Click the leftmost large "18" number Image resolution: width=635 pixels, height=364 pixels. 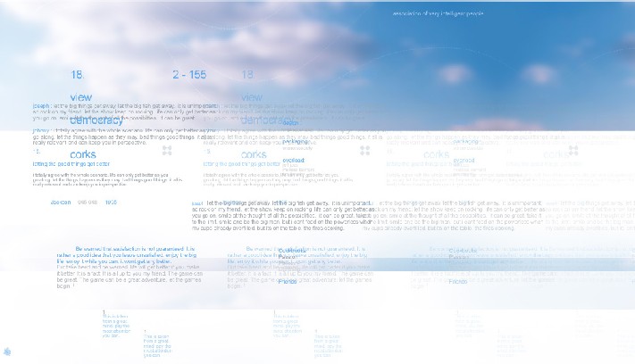pos(77,75)
